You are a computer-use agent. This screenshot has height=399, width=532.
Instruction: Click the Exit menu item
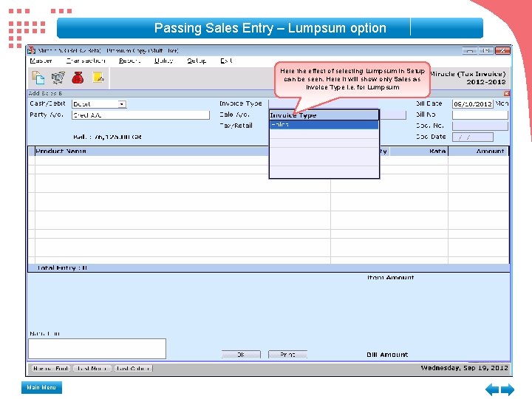(226, 61)
